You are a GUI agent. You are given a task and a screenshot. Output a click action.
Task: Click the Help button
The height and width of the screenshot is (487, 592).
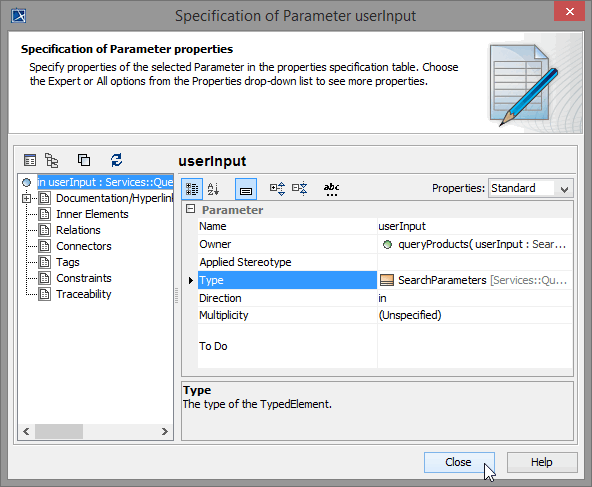[542, 462]
